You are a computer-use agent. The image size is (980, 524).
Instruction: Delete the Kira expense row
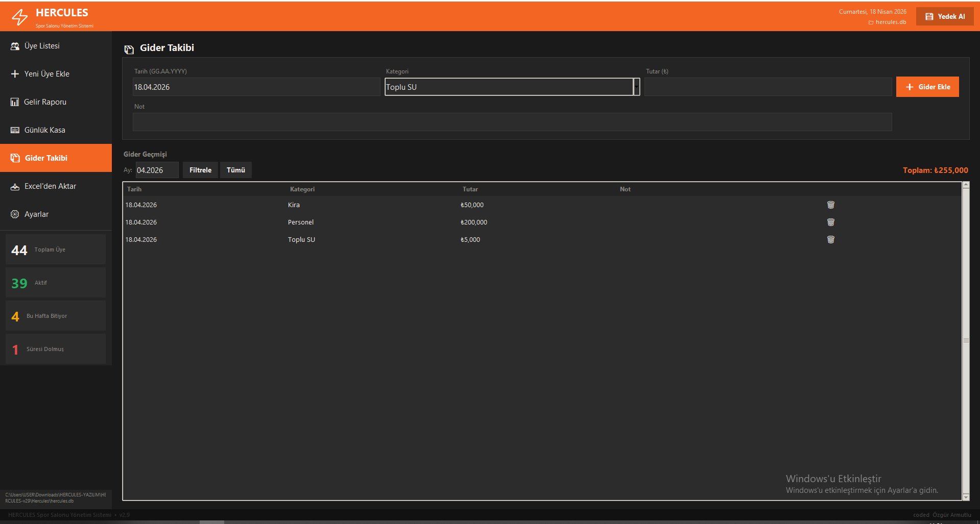point(830,205)
